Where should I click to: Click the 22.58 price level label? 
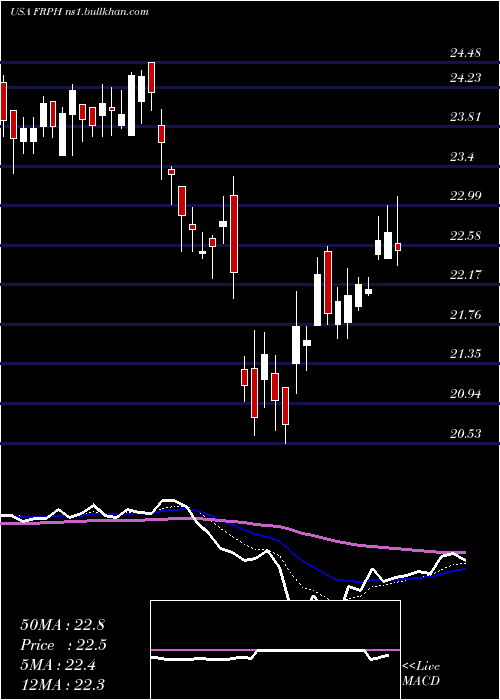pos(465,235)
